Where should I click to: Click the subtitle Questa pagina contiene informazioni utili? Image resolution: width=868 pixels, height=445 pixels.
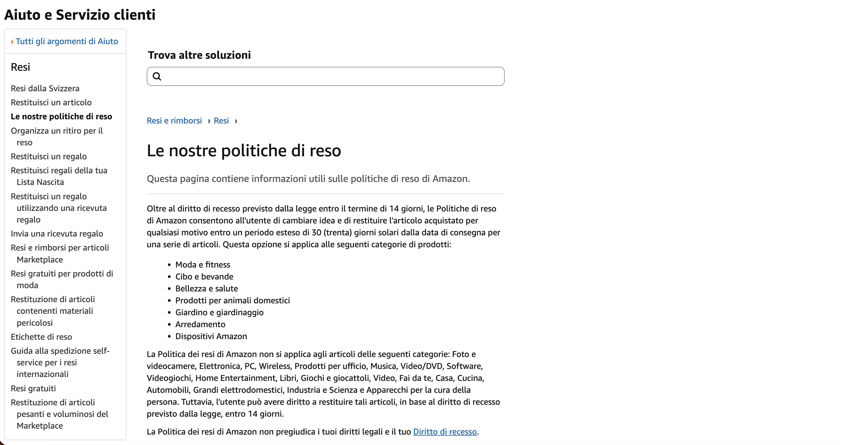click(308, 179)
